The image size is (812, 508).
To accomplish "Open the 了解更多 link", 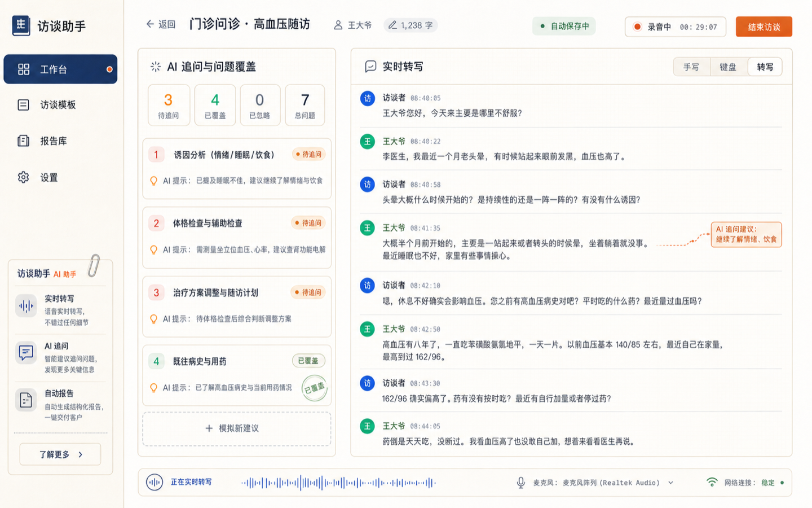I will click(x=60, y=454).
